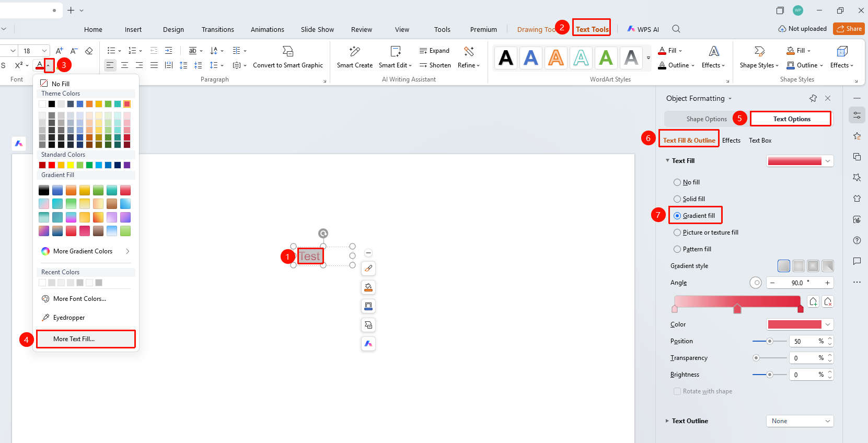
Task: Open the font color dropdown arrow
Action: click(49, 65)
